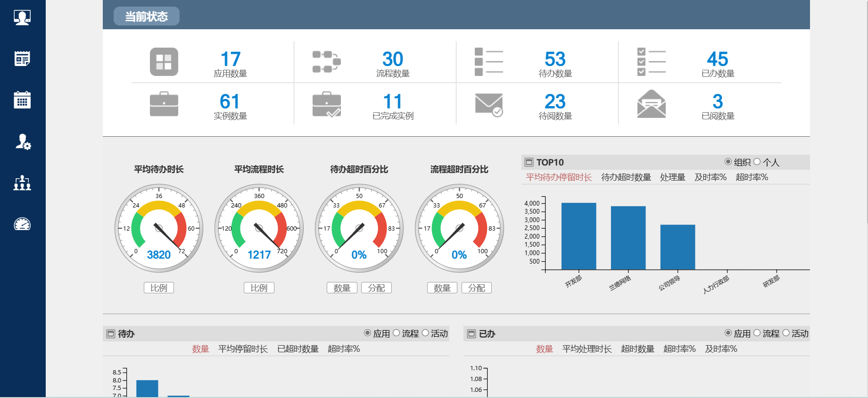Click the 当前状态 header button
The image size is (868, 398).
(x=146, y=17)
